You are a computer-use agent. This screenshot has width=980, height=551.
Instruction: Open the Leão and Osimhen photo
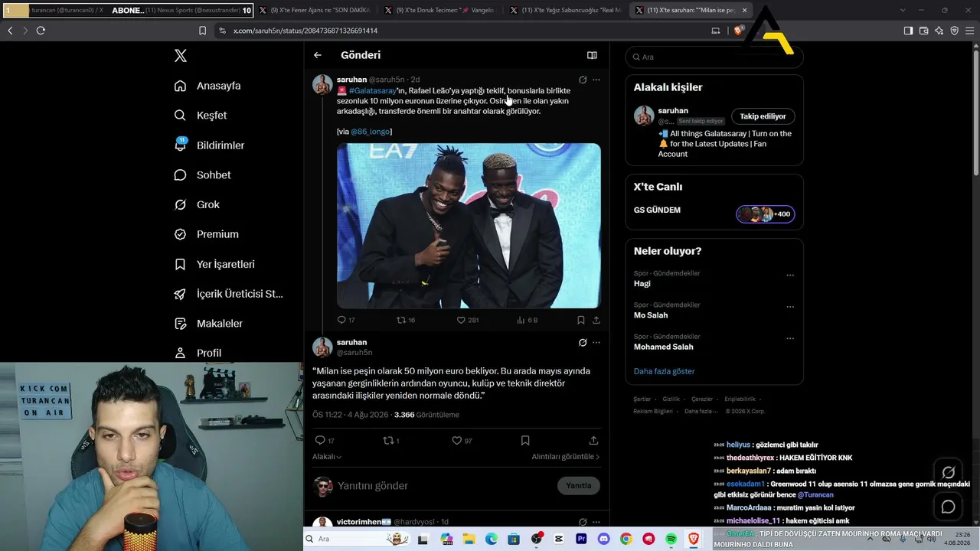(469, 226)
